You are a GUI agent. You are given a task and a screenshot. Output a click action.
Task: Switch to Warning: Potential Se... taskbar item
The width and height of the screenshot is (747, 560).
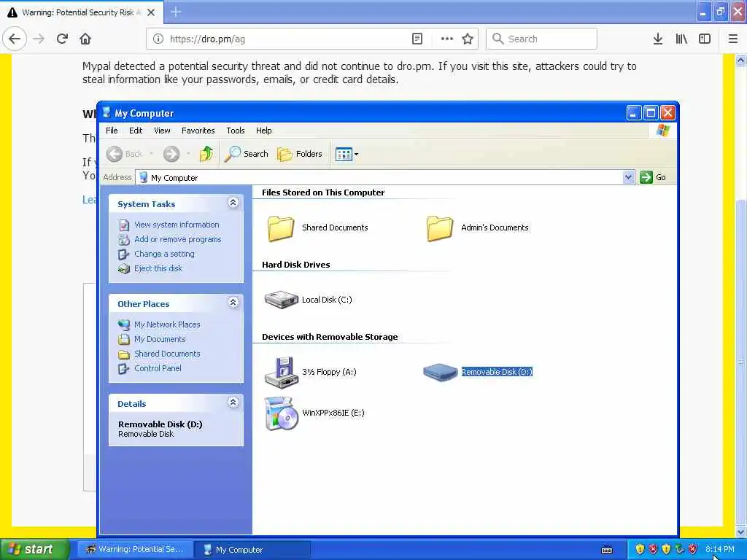pyautogui.click(x=135, y=550)
